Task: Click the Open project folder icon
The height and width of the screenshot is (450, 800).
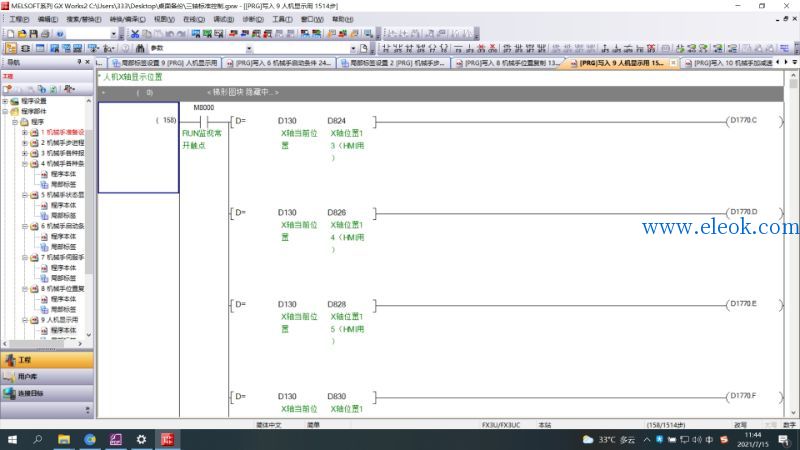Action: 21,34
